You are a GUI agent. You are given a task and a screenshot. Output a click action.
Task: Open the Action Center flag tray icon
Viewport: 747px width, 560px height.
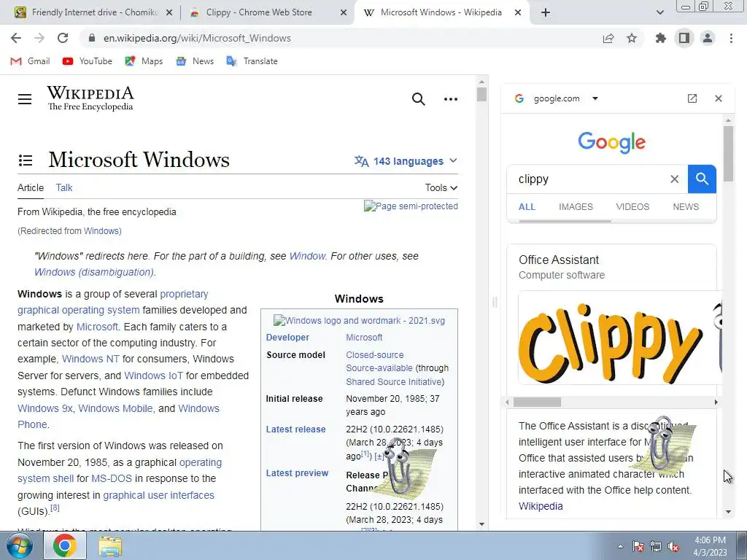pos(638,547)
